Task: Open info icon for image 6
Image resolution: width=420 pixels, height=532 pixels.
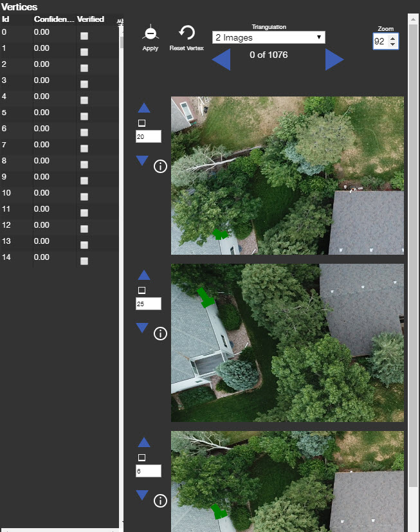Action: coord(161,500)
